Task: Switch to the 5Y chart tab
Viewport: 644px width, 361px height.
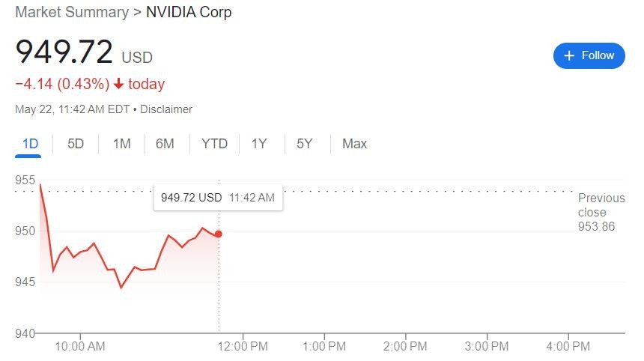Action: click(304, 144)
